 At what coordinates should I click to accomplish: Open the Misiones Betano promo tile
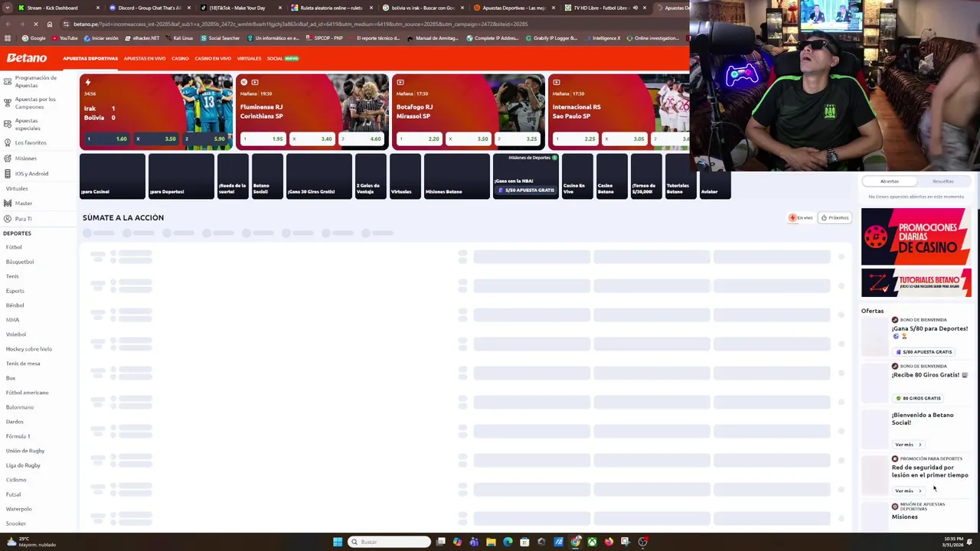(x=457, y=176)
